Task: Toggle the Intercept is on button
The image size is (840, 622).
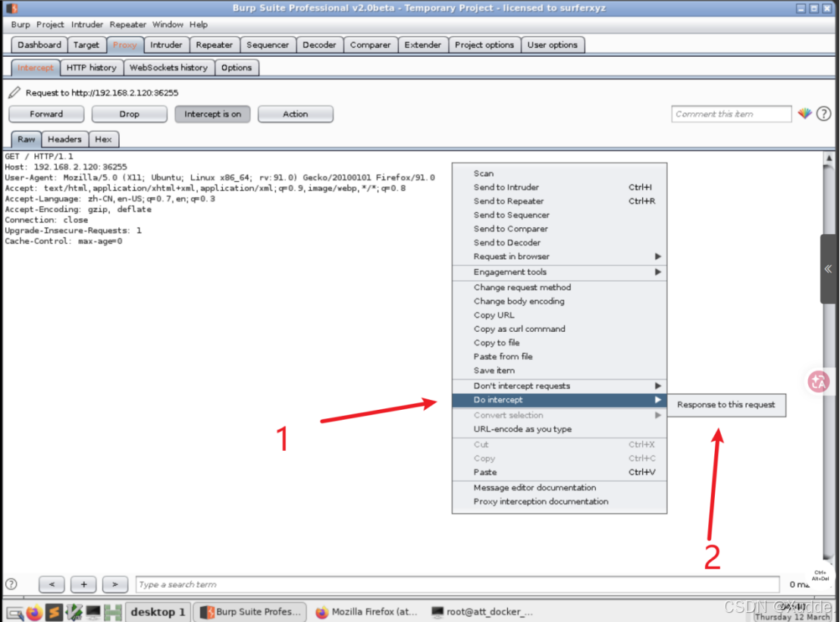Action: (x=212, y=114)
